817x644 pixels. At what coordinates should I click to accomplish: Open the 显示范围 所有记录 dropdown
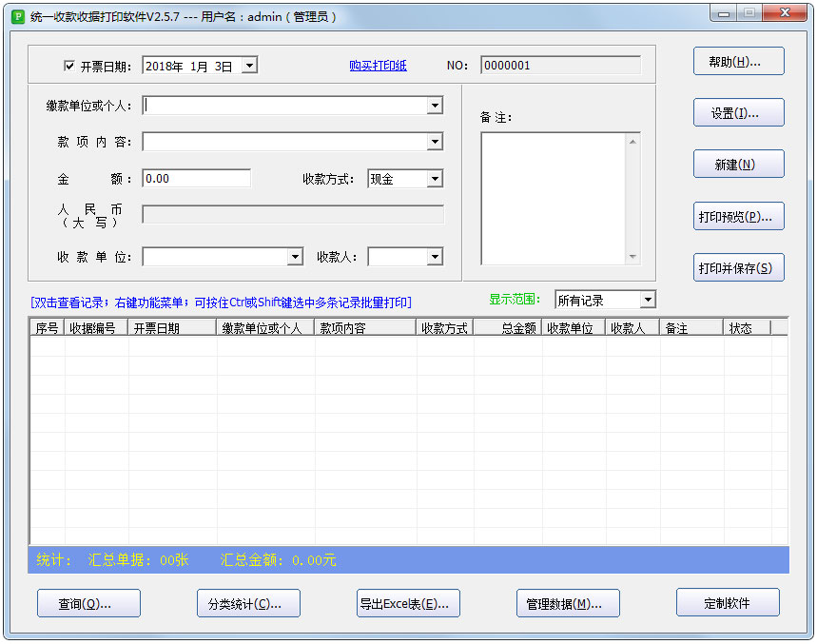click(647, 300)
